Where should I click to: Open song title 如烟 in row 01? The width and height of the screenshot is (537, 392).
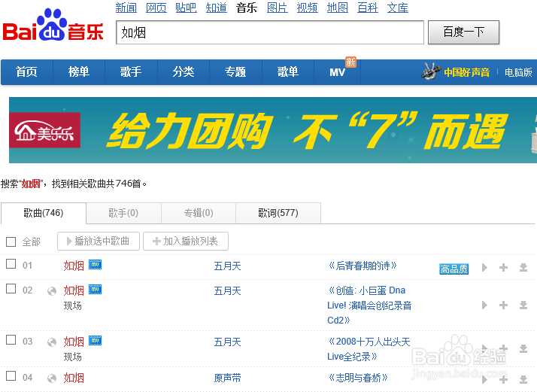(74, 266)
